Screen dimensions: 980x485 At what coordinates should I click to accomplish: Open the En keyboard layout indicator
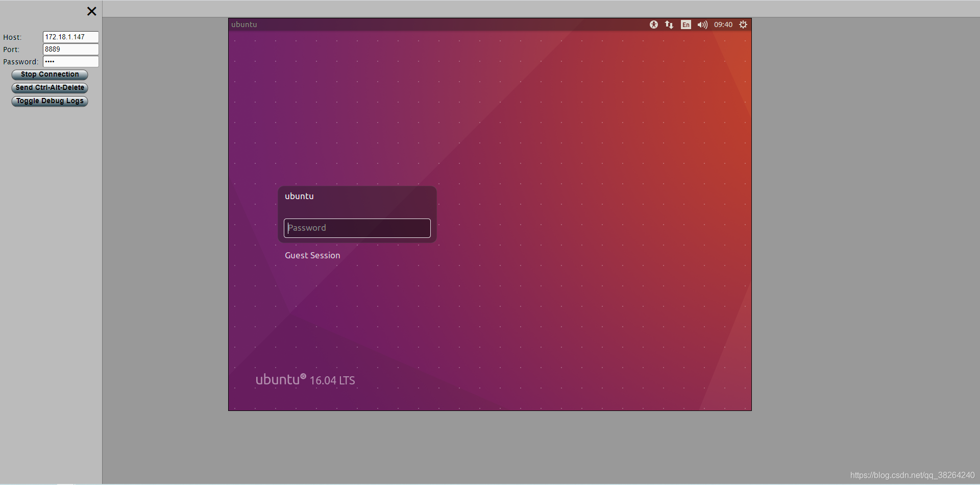pyautogui.click(x=686, y=25)
